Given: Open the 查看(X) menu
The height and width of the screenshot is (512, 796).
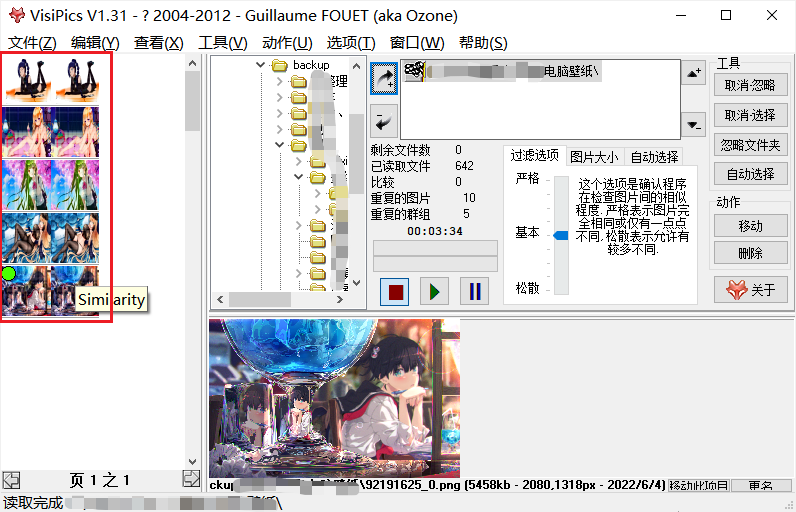Looking at the screenshot, I should point(159,43).
